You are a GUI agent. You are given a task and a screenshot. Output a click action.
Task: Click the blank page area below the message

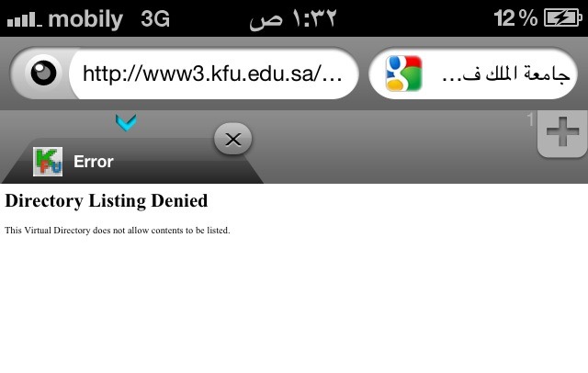(294, 306)
